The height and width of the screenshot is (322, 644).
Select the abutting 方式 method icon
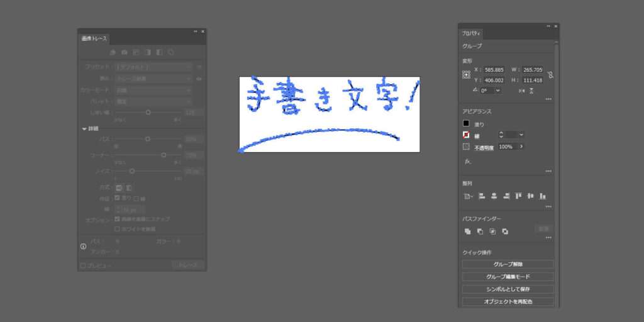(119, 187)
